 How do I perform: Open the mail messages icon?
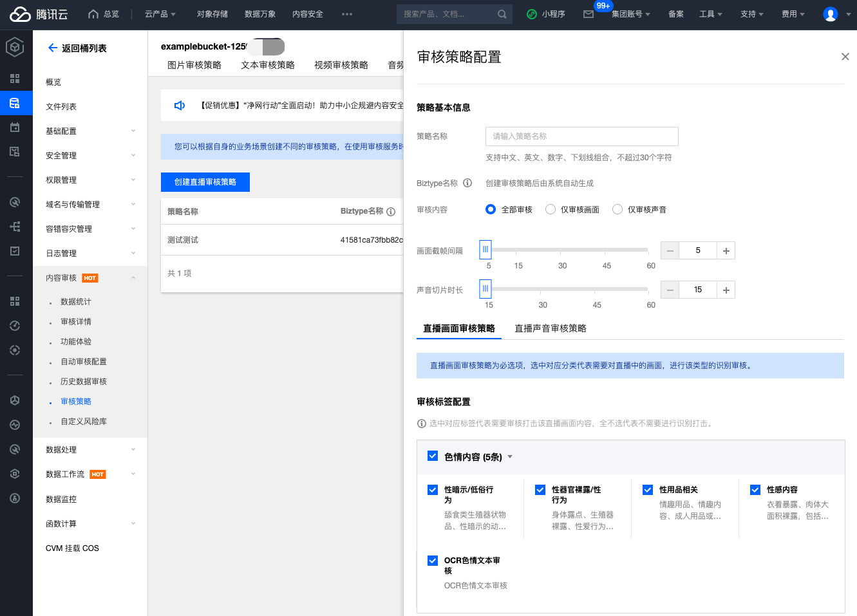click(589, 14)
